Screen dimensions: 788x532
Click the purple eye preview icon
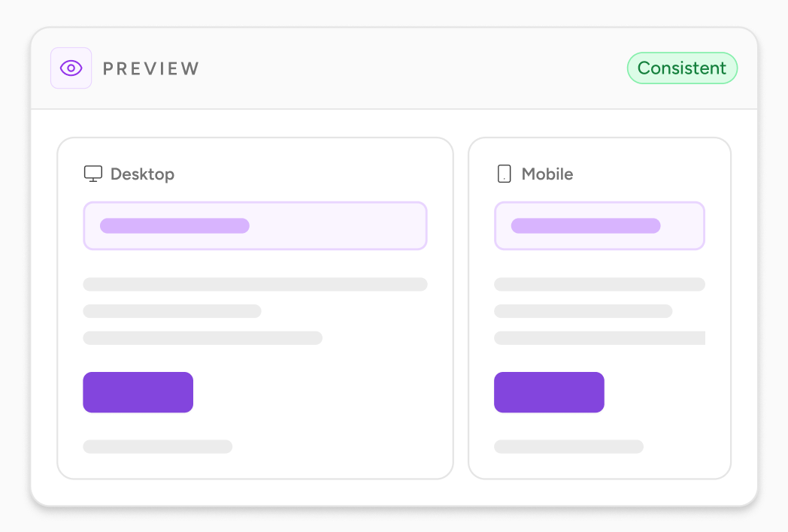click(71, 68)
